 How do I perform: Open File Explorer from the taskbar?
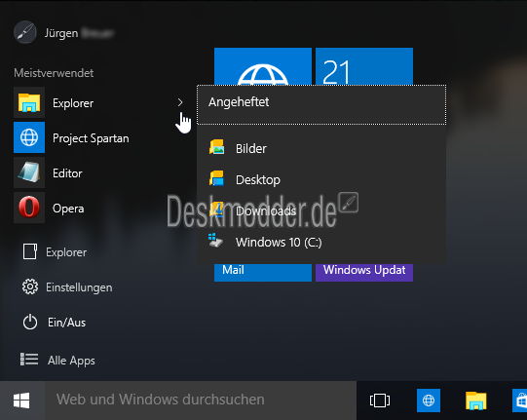click(x=476, y=401)
